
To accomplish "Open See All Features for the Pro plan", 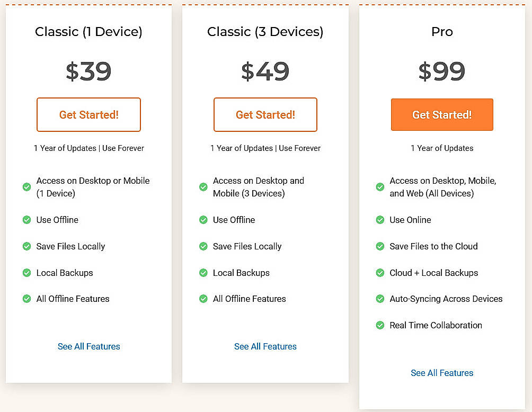I will tap(442, 373).
